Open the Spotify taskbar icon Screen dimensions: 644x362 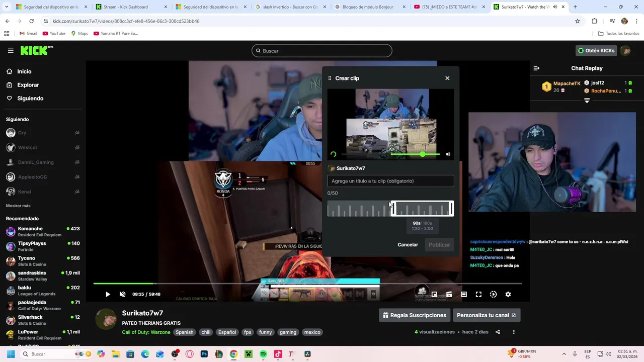263,354
